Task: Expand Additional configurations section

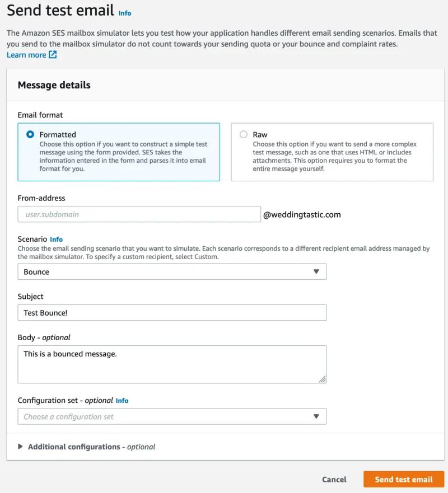Action: click(91, 447)
